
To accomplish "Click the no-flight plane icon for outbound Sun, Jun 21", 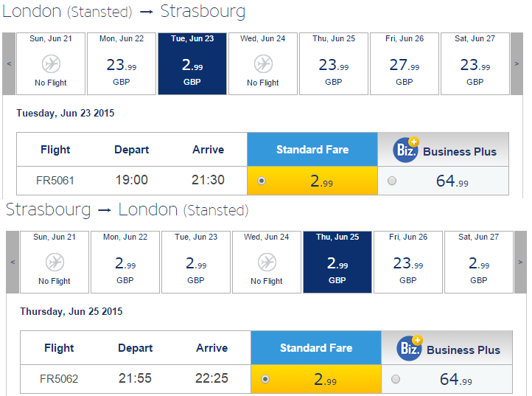I will pyautogui.click(x=52, y=64).
